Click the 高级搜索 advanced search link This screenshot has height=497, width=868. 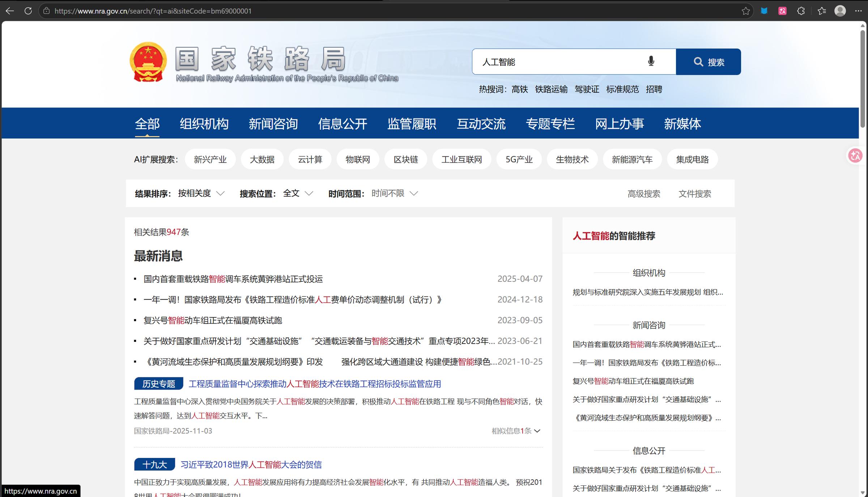[x=644, y=194]
